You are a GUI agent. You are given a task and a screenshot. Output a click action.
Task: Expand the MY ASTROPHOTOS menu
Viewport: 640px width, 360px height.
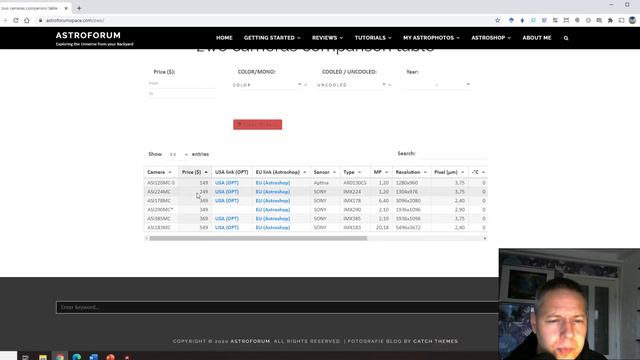(x=431, y=38)
